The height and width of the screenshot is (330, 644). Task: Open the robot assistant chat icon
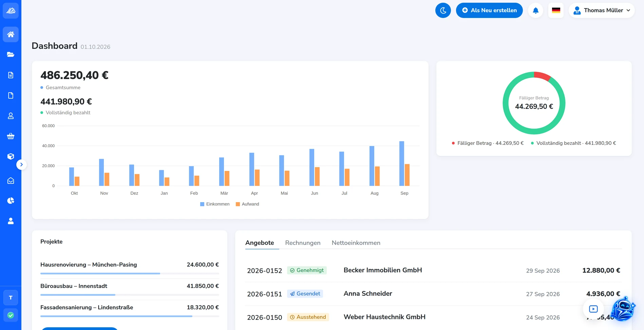pos(623,309)
